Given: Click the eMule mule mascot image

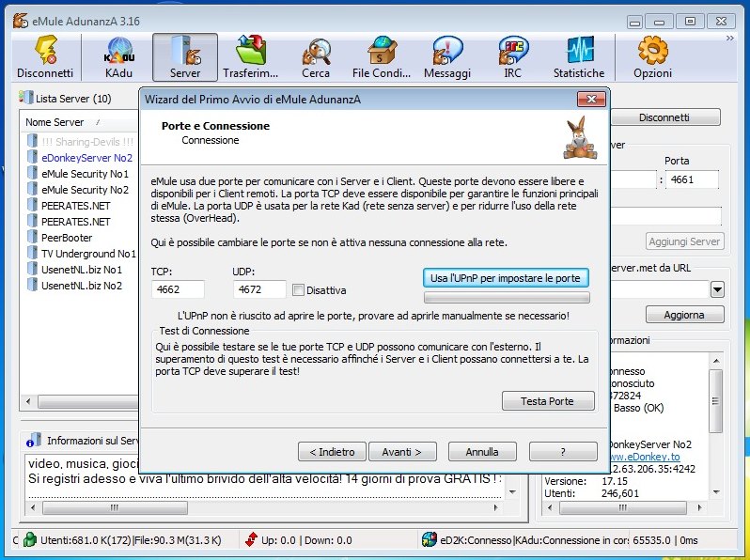Looking at the screenshot, I should click(x=580, y=138).
